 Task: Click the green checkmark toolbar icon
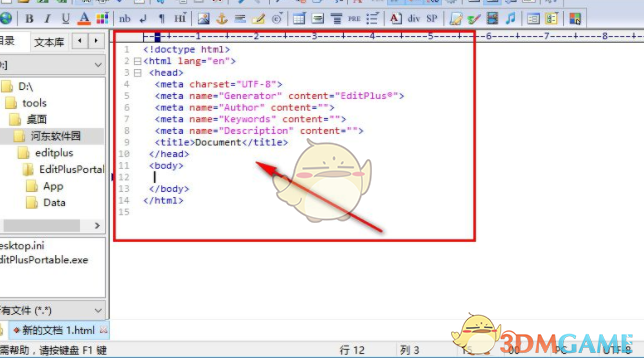point(474,18)
